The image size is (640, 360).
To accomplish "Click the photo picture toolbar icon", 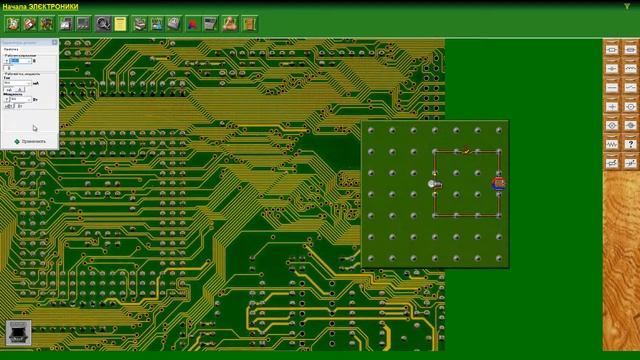I will pos(66,24).
